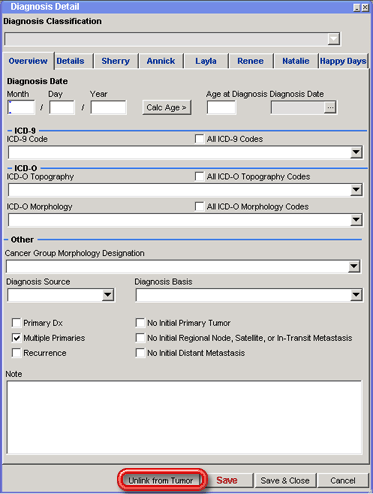Uncheck Multiple Primaries checkbox

16,338
